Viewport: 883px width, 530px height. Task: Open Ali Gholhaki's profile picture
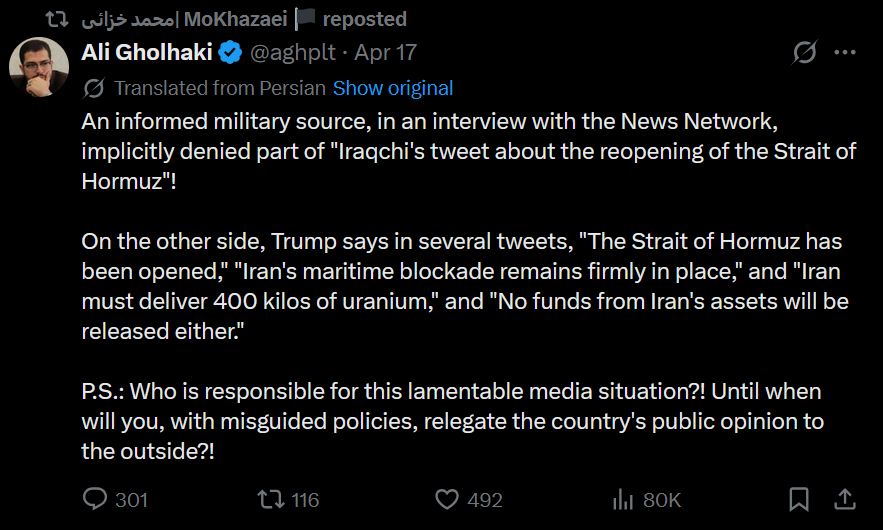[39, 67]
